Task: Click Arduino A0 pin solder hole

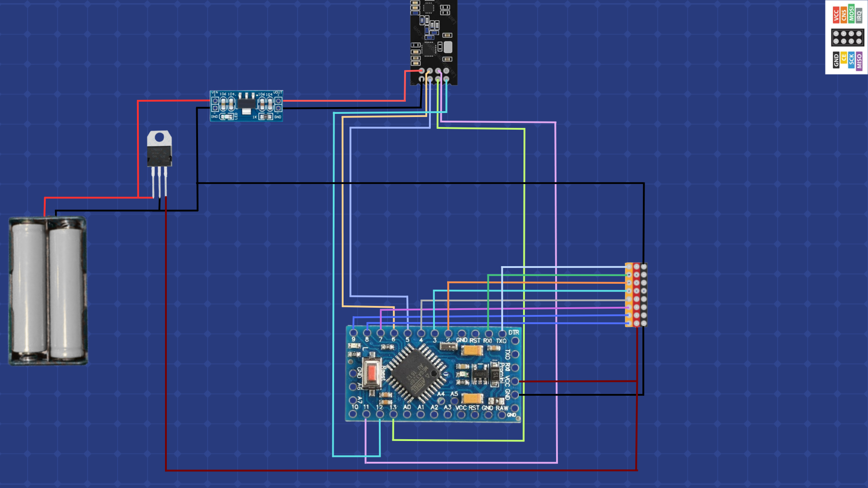Action: tap(407, 414)
